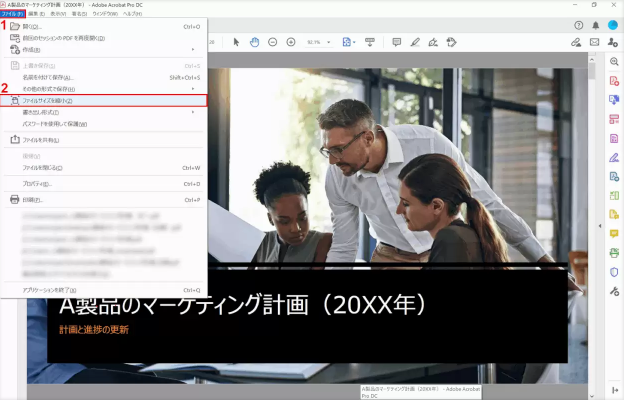Open the Stamp tool

pyautogui.click(x=451, y=43)
